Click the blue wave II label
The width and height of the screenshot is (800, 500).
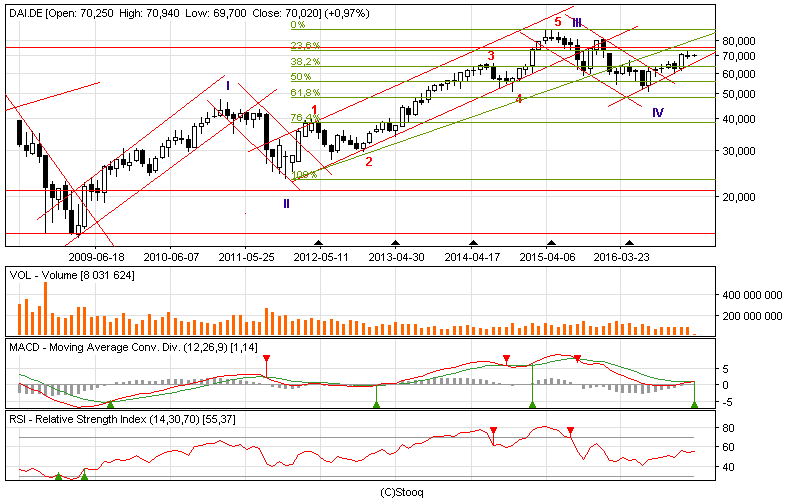click(286, 204)
